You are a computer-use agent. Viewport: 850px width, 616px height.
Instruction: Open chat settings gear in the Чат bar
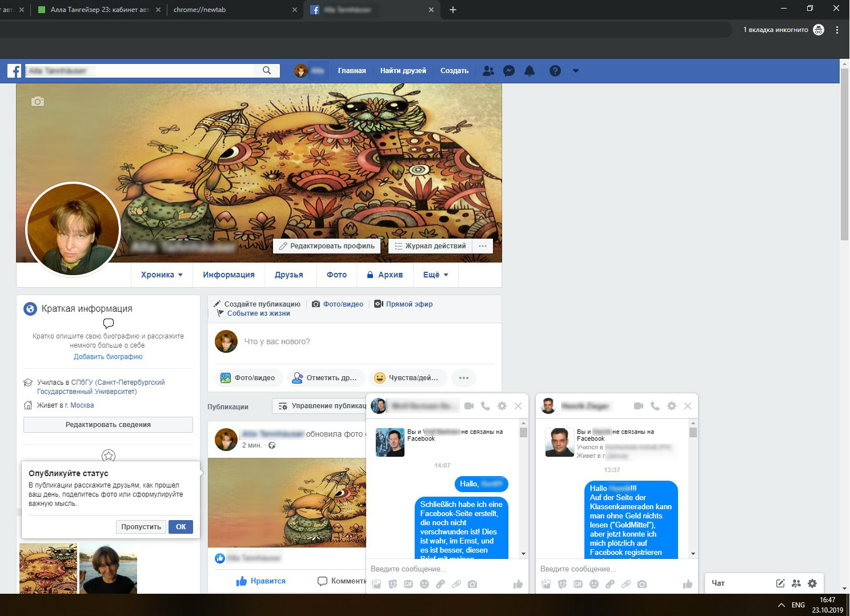click(812, 583)
